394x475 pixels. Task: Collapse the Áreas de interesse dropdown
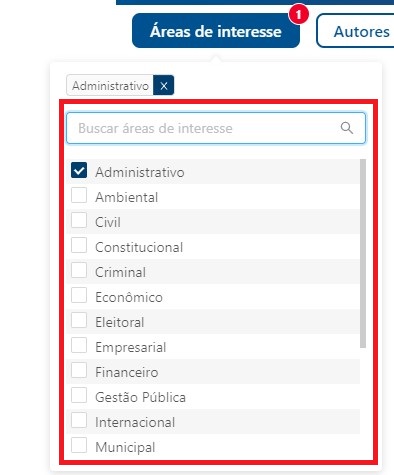click(216, 31)
